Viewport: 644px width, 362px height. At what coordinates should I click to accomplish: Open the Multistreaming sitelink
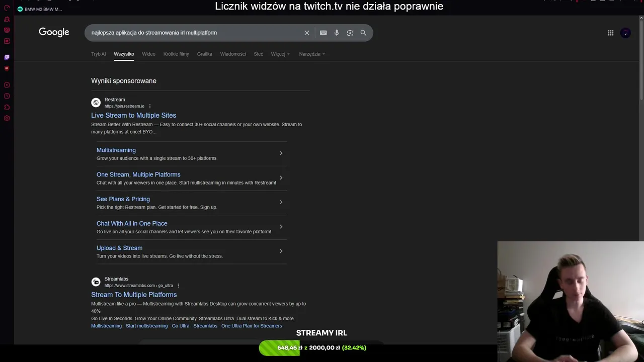pos(116,150)
